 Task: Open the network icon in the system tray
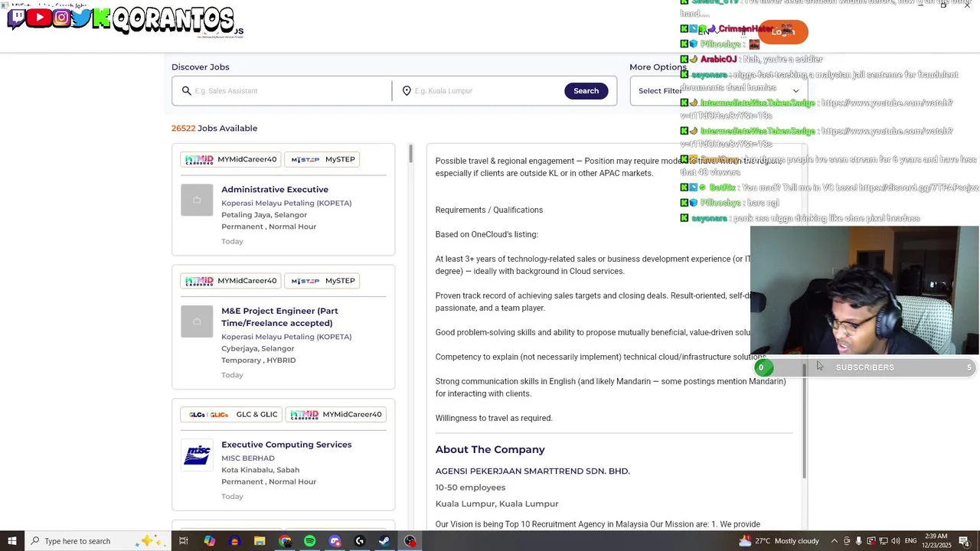[x=883, y=541]
